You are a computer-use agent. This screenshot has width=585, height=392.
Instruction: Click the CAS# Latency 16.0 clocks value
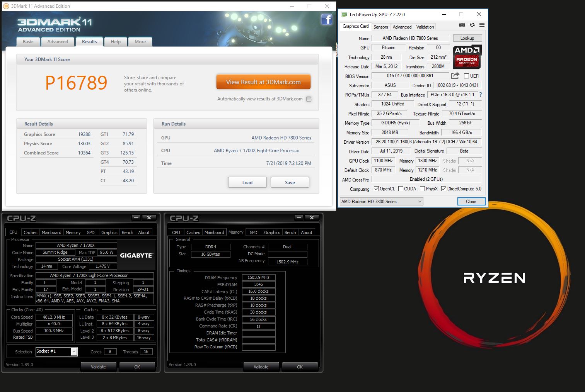[259, 291]
